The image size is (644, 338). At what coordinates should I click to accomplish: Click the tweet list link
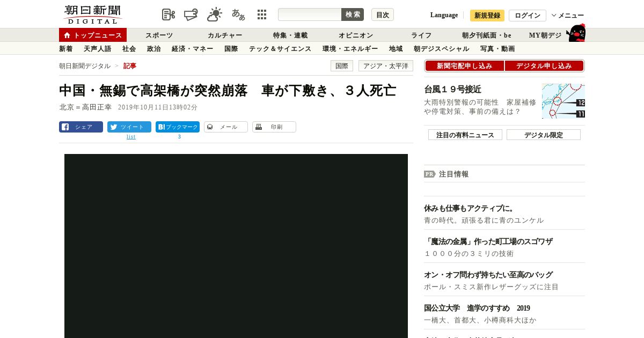tap(131, 137)
